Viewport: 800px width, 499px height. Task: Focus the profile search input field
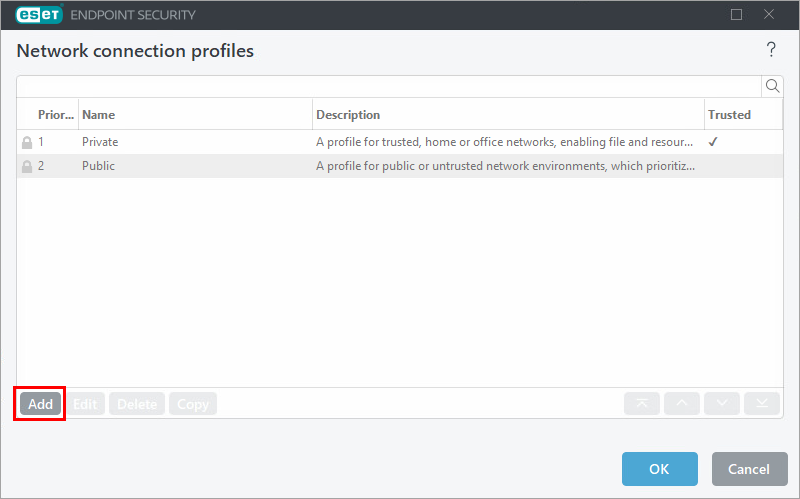pyautogui.click(x=389, y=86)
